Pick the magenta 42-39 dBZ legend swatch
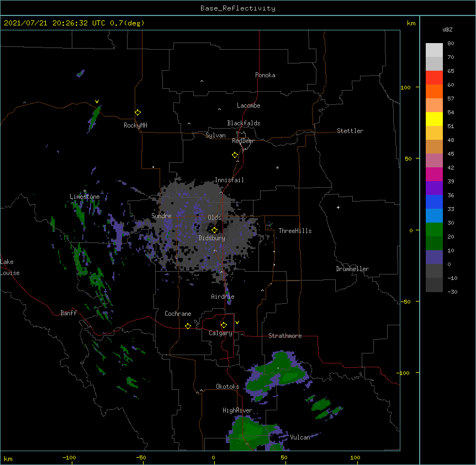This screenshot has width=476, height=465. click(x=434, y=174)
